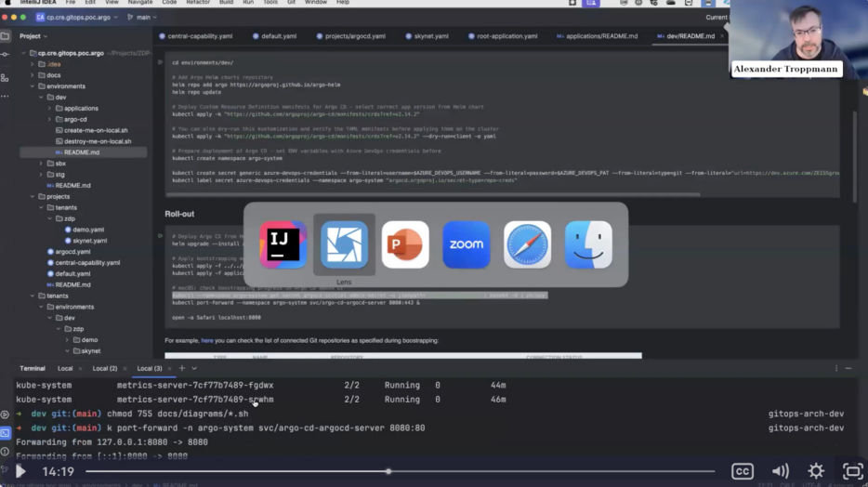Open the Apple menu
This screenshot has height=487, width=868.
[x=7, y=2]
